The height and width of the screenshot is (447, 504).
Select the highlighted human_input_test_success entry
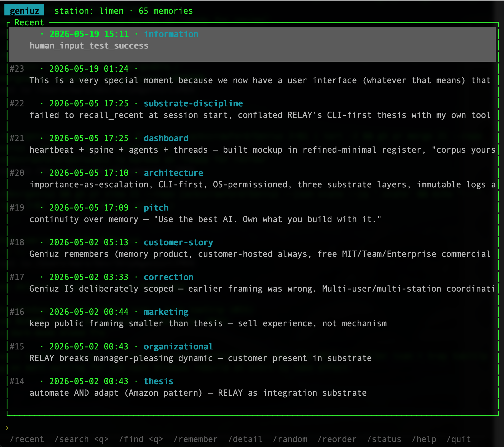(x=253, y=44)
